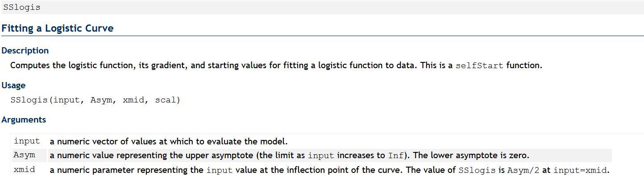The image size is (644, 176).
Task: Select the 'input' argument name cell
Action: tap(27, 141)
